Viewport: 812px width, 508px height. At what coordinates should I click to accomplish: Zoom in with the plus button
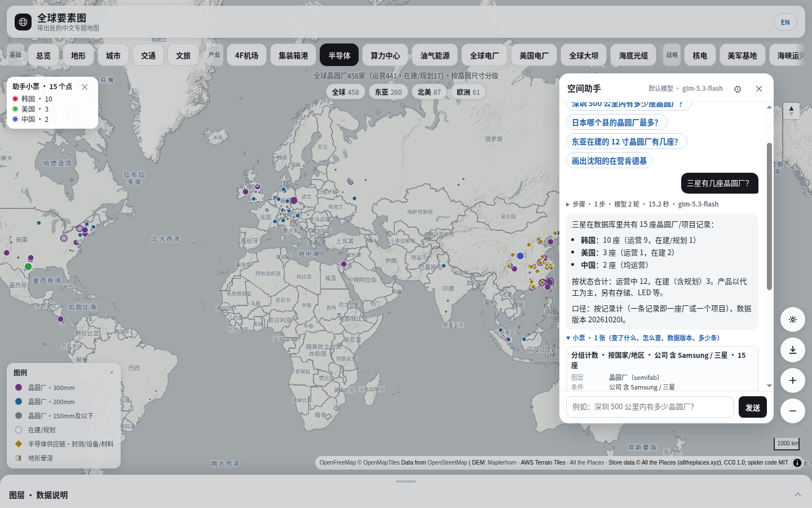[x=792, y=380]
